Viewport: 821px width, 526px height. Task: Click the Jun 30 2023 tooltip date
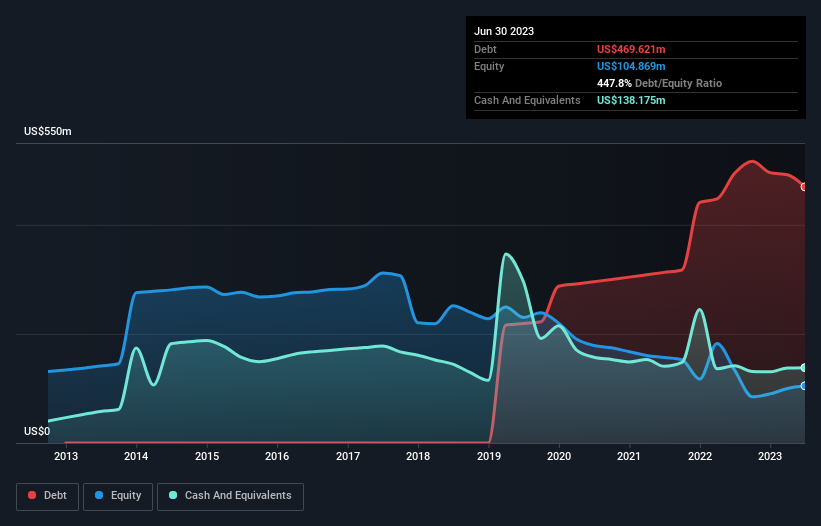pos(504,31)
